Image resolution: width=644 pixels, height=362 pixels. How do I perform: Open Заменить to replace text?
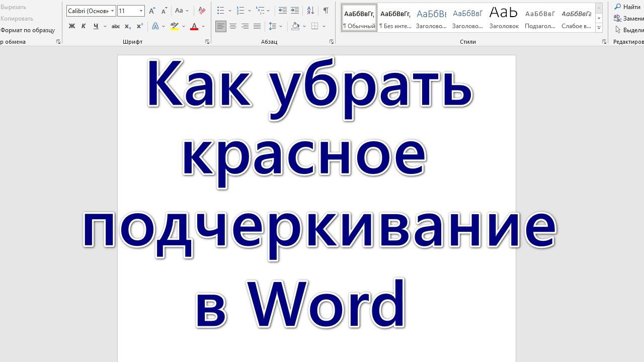[629, 19]
